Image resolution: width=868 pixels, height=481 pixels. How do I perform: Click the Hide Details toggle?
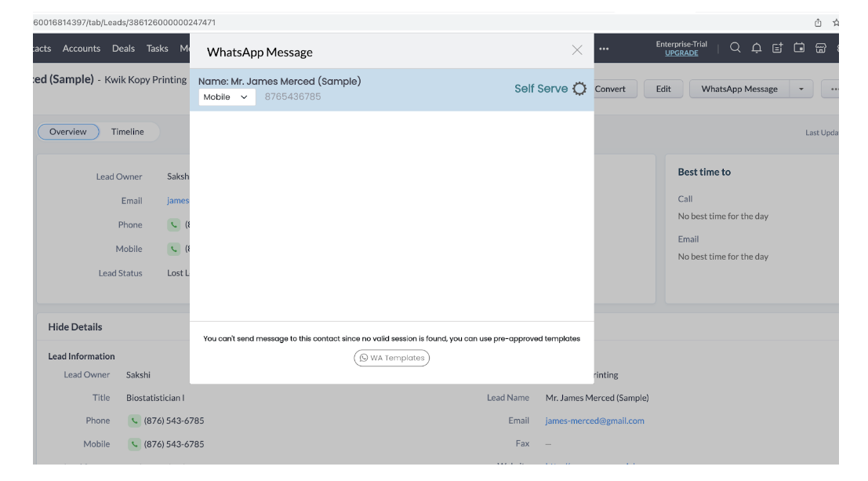(74, 327)
